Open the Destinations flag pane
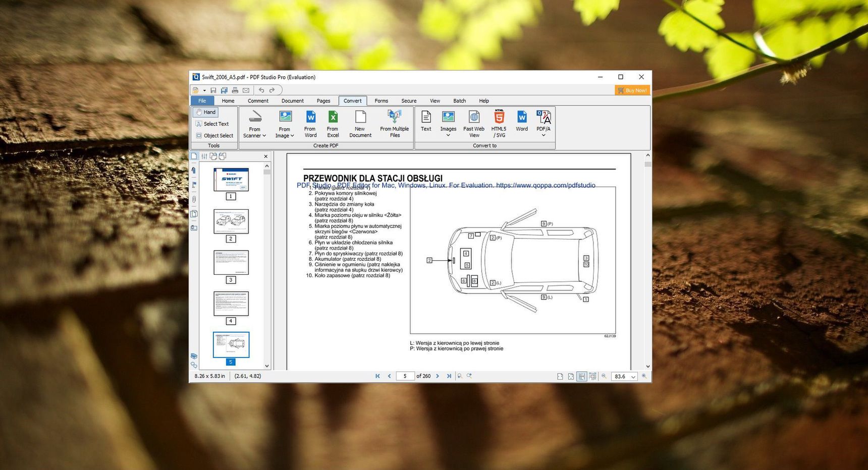The height and width of the screenshot is (470, 868). (x=194, y=185)
